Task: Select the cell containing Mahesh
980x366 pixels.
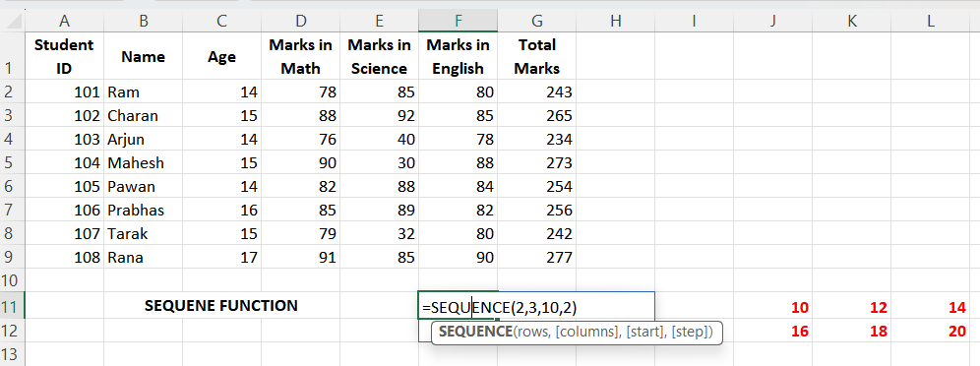Action: 143,163
